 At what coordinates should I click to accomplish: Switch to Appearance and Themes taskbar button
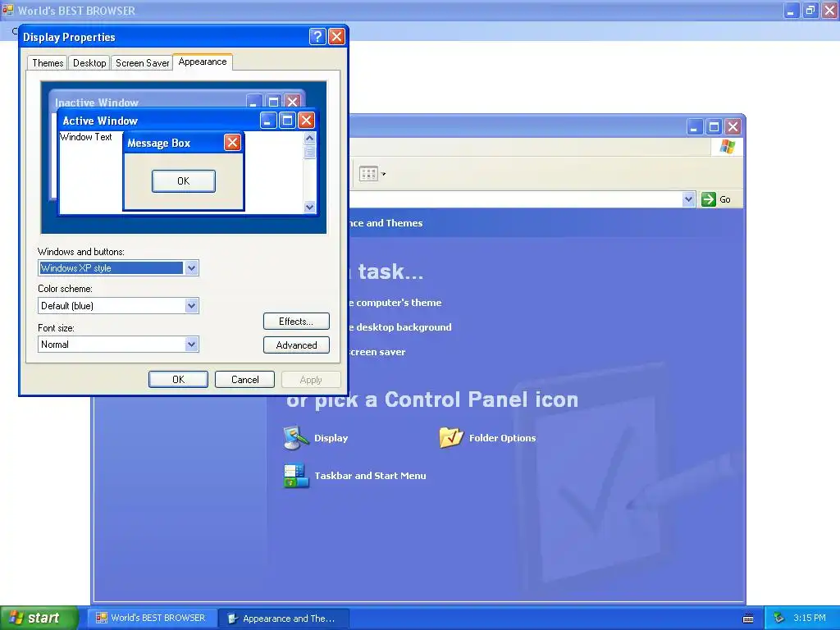284,619
